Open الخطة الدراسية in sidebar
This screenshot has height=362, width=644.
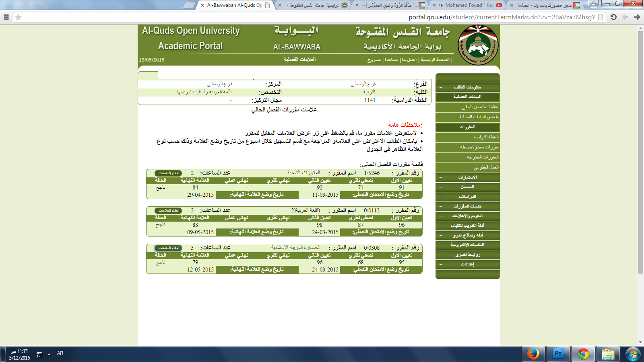(x=486, y=137)
